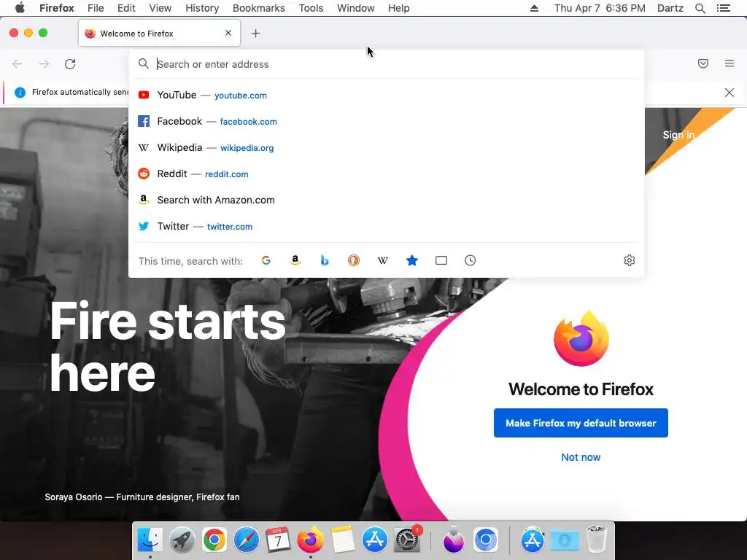Open System Preferences in the Dock
The width and height of the screenshot is (747, 560).
(x=407, y=540)
